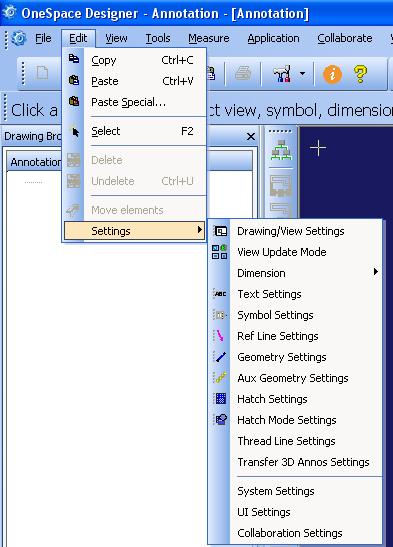The image size is (393, 547).
Task: Open Drawing/View Settings
Action: [x=295, y=231]
